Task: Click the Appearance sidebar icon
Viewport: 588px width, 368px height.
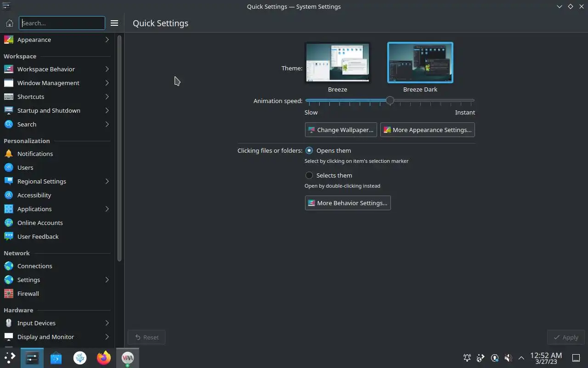Action: click(8, 40)
